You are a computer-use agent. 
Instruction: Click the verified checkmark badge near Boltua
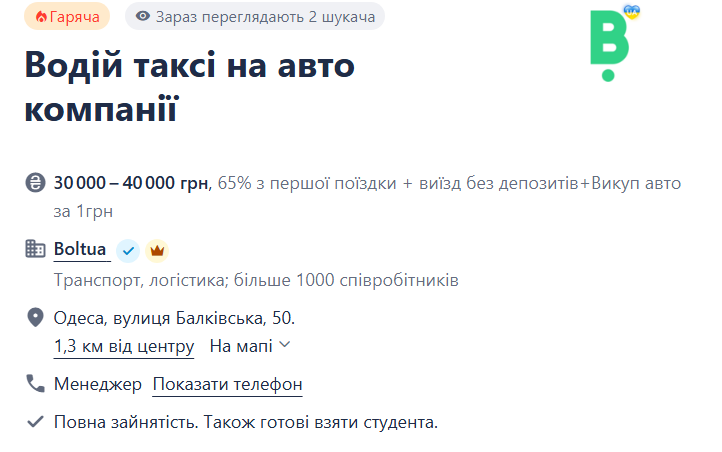[127, 250]
